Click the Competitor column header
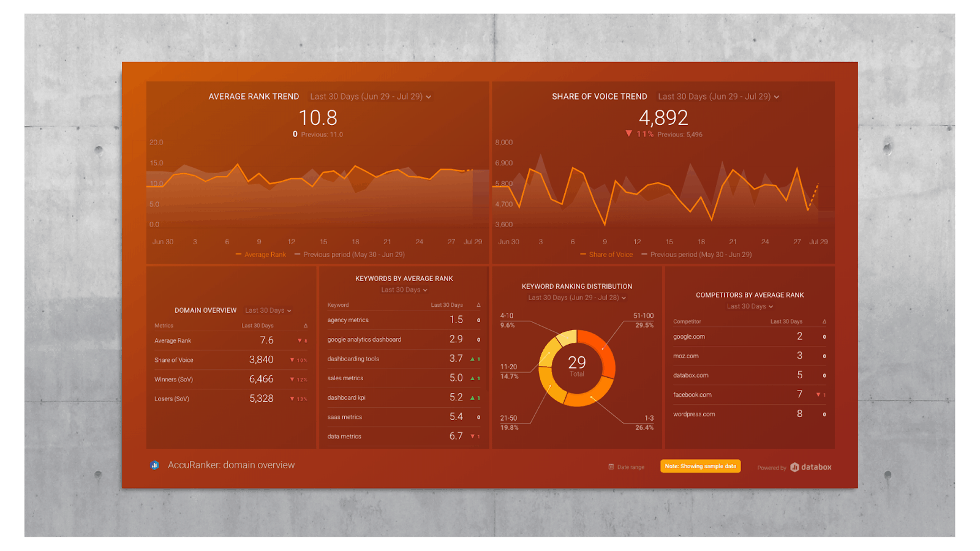This screenshot has width=980, height=551. [x=687, y=321]
